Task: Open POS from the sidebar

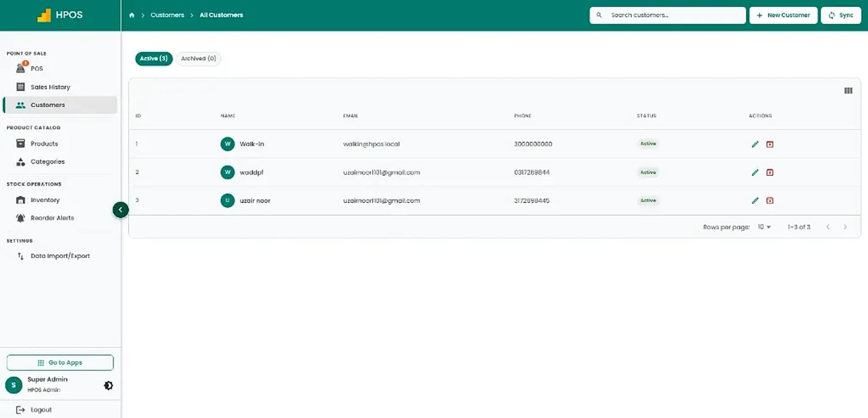Action: click(x=60, y=68)
